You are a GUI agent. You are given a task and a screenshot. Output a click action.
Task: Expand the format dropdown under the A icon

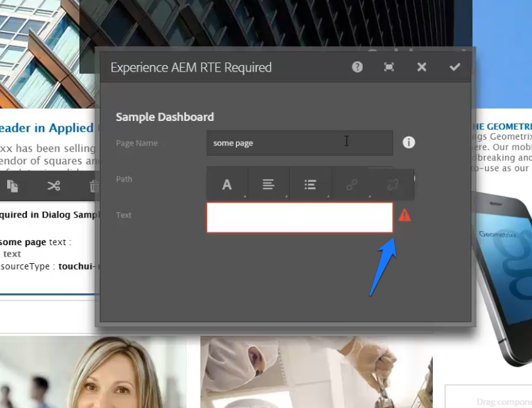coord(245,197)
